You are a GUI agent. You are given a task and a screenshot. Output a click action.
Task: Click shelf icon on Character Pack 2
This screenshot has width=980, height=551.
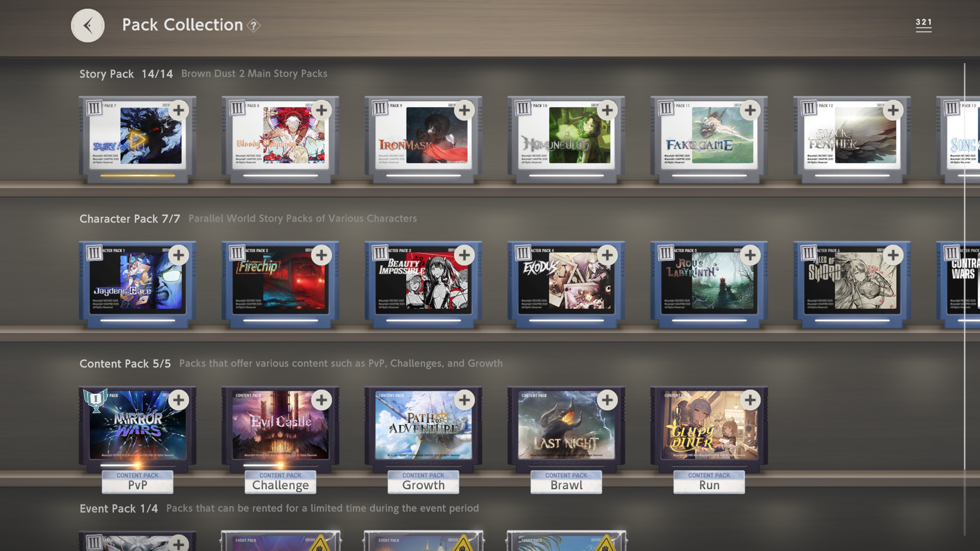click(x=237, y=253)
